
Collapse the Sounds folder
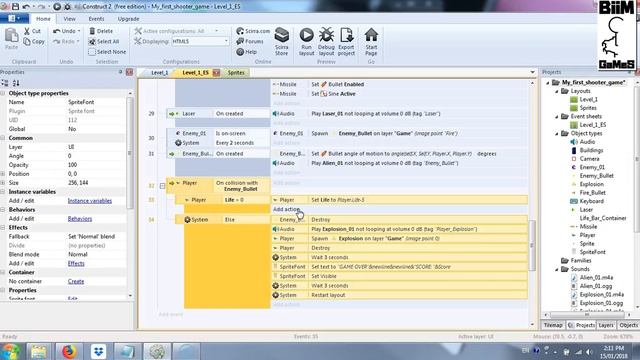[x=556, y=269]
